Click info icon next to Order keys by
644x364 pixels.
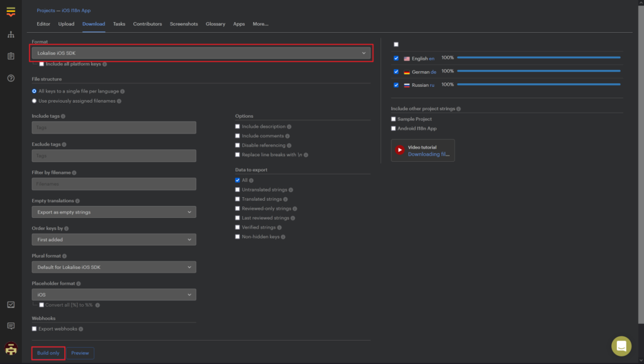67,228
